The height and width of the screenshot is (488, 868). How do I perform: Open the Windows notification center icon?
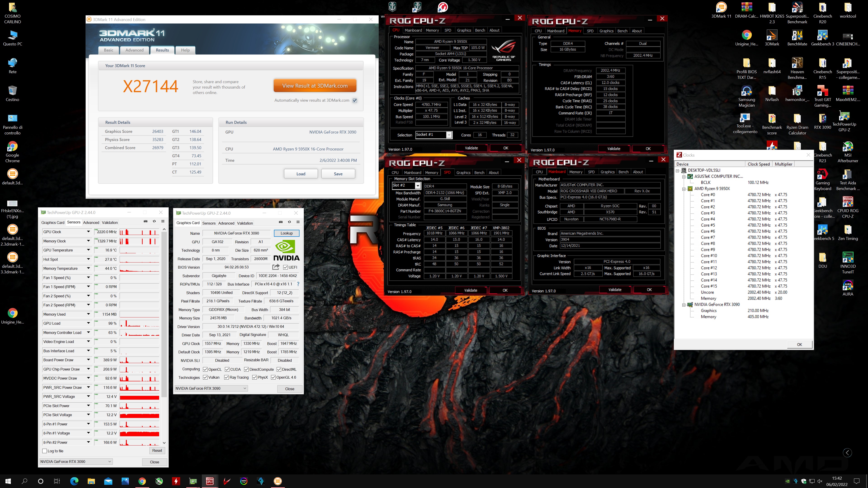pyautogui.click(x=856, y=481)
